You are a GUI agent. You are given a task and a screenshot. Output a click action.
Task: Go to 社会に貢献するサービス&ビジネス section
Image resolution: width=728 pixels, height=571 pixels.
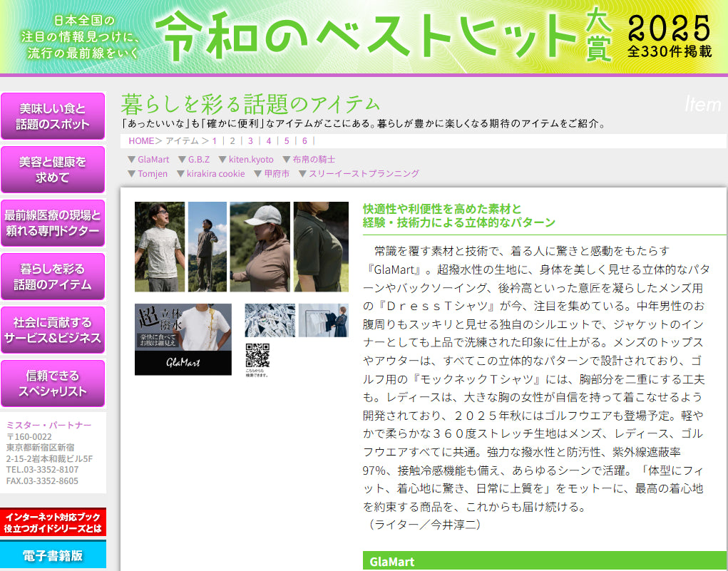click(53, 330)
